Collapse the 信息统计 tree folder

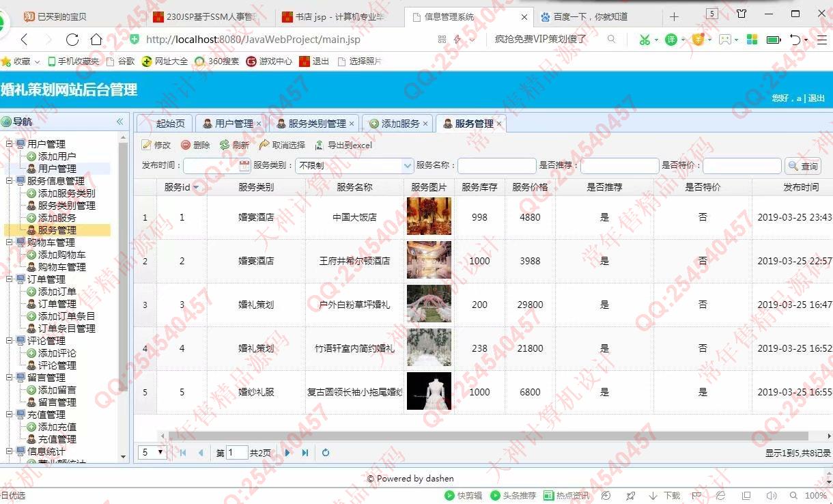click(x=10, y=451)
